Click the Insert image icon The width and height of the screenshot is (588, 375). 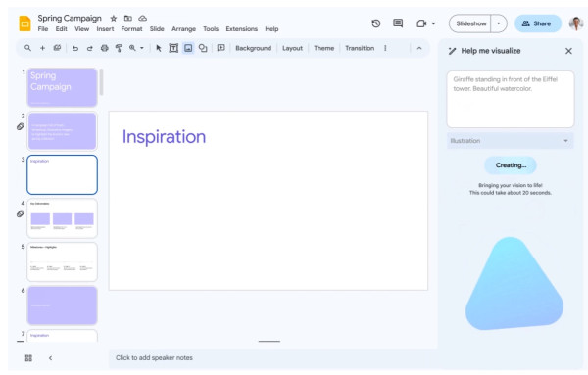[188, 48]
